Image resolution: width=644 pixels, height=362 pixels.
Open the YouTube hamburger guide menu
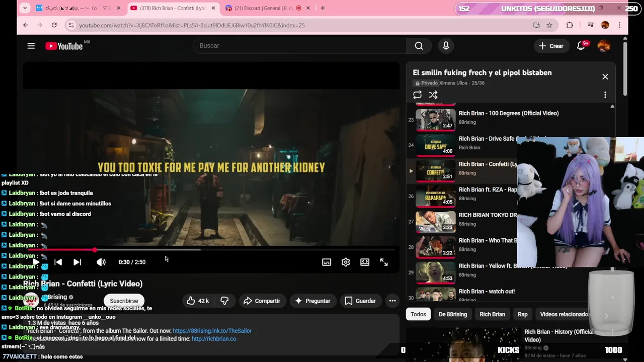point(31,46)
